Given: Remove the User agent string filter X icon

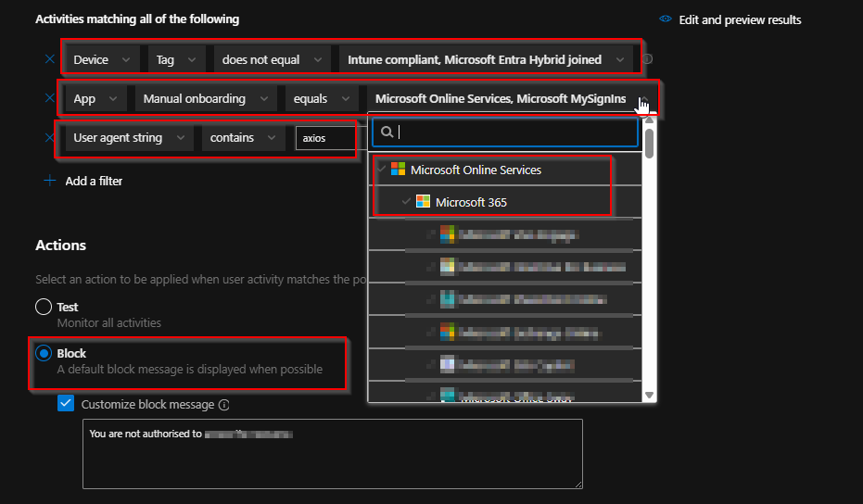Looking at the screenshot, I should click(x=50, y=138).
